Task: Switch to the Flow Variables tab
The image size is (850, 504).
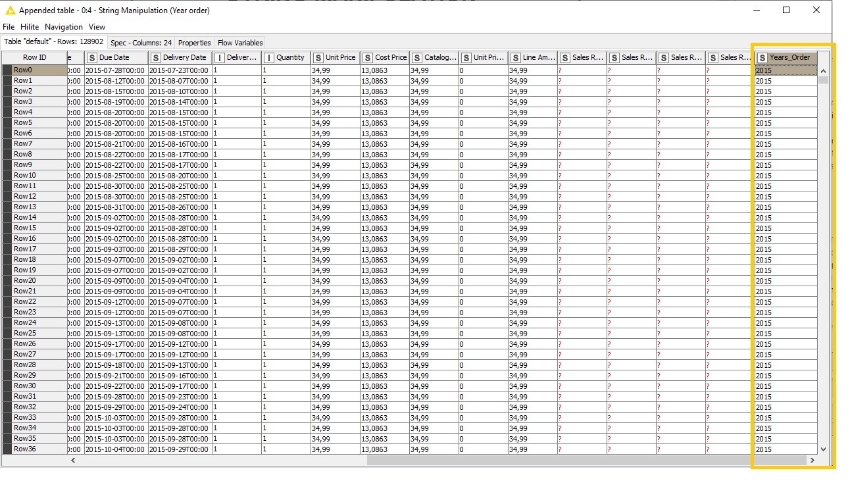Action: pos(240,43)
